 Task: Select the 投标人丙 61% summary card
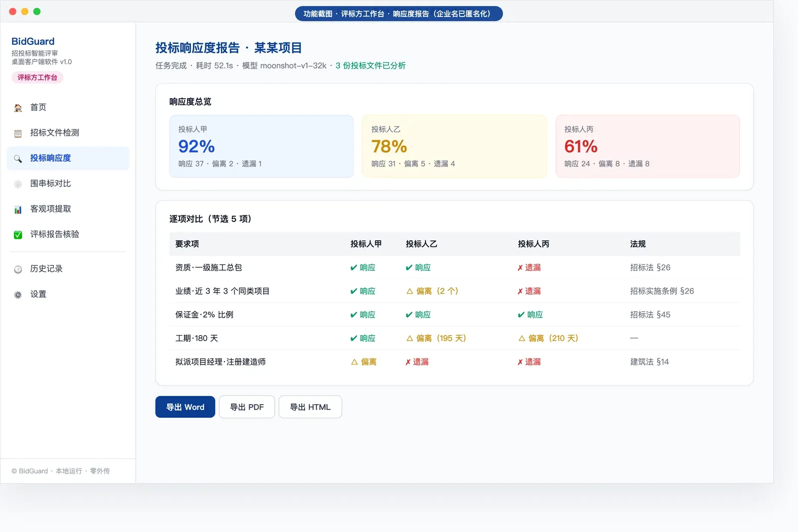click(x=647, y=146)
